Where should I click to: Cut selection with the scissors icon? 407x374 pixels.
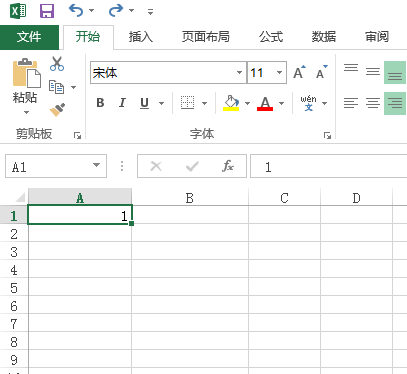[x=57, y=64]
